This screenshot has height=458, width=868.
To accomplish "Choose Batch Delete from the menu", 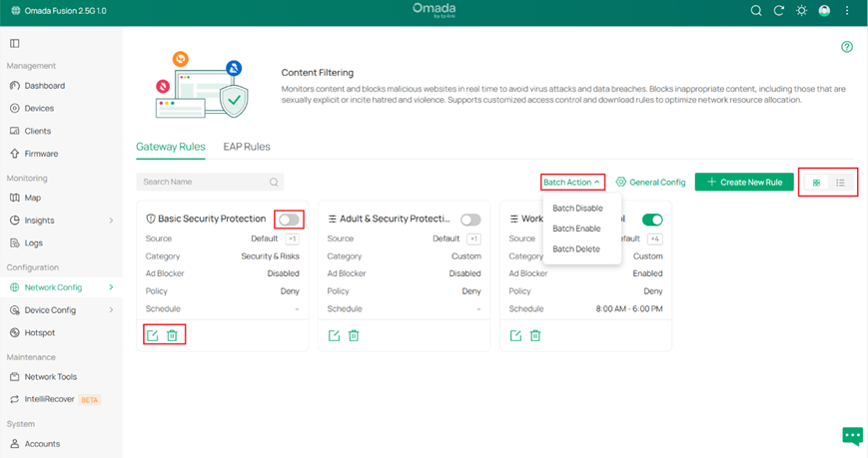I will [x=576, y=248].
